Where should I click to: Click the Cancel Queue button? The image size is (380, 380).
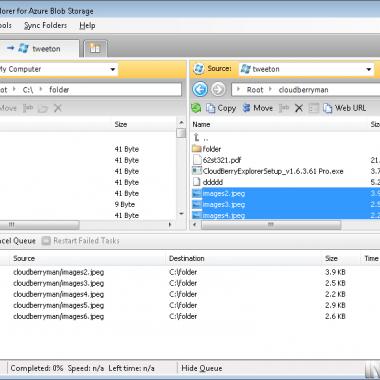click(18, 241)
